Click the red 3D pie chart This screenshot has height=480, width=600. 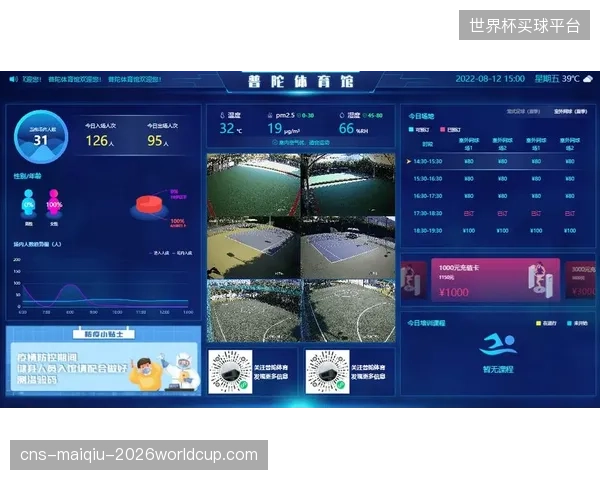149,206
